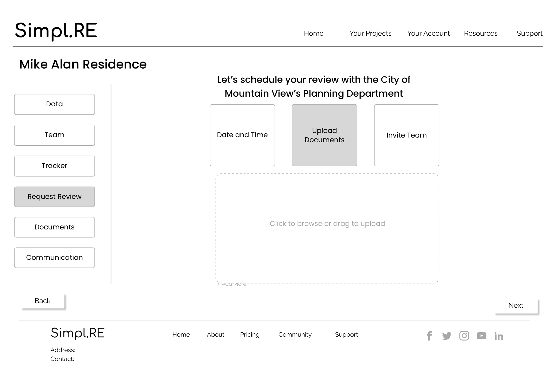The width and height of the screenshot is (552, 392).
Task: Click the Back button
Action: [x=43, y=301]
